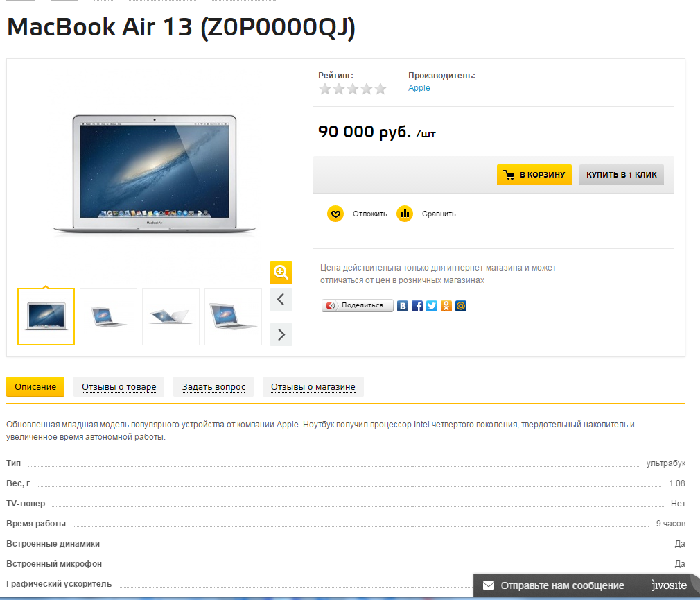Select the Описание tab
700x600 pixels.
35,387
